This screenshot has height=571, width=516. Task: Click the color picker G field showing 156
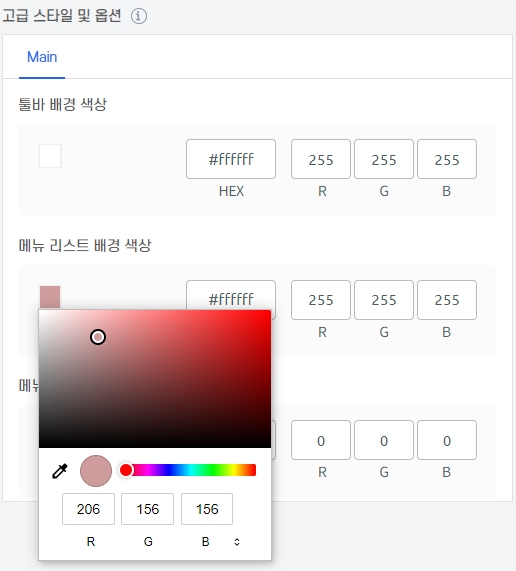147,509
